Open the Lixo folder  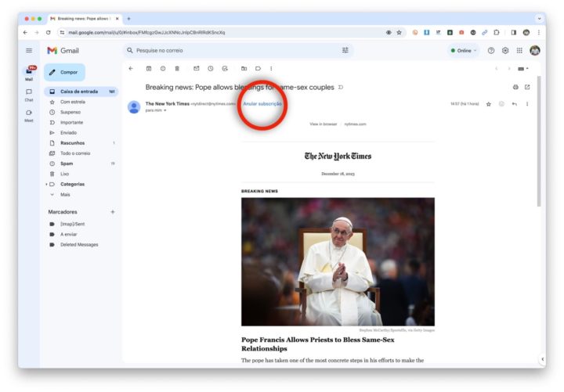[81, 174]
